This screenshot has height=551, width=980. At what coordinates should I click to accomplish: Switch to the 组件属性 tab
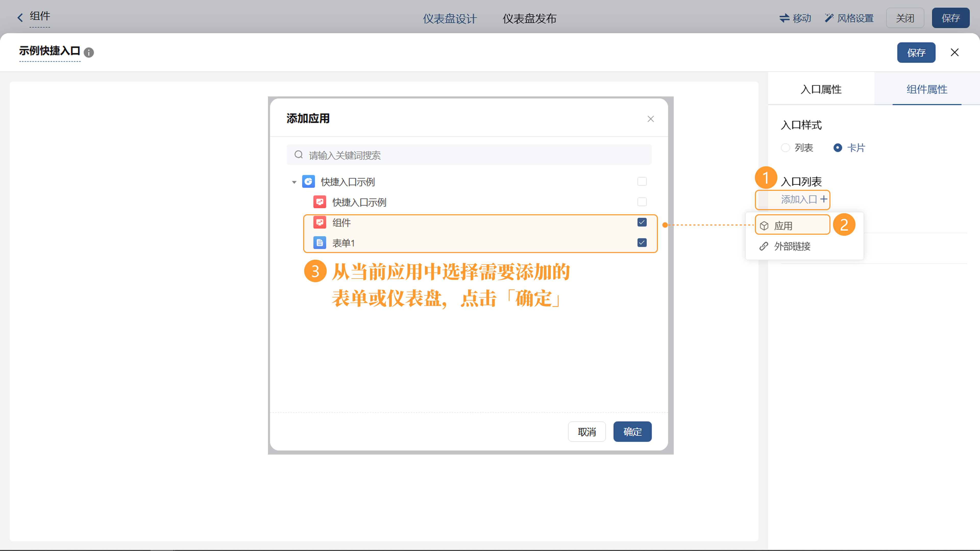click(x=927, y=89)
